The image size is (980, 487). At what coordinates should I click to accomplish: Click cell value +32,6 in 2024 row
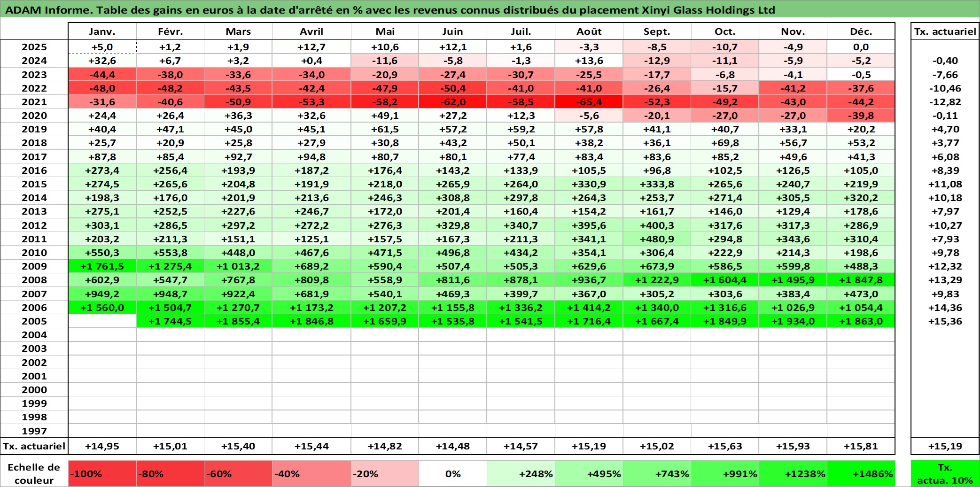pos(102,61)
